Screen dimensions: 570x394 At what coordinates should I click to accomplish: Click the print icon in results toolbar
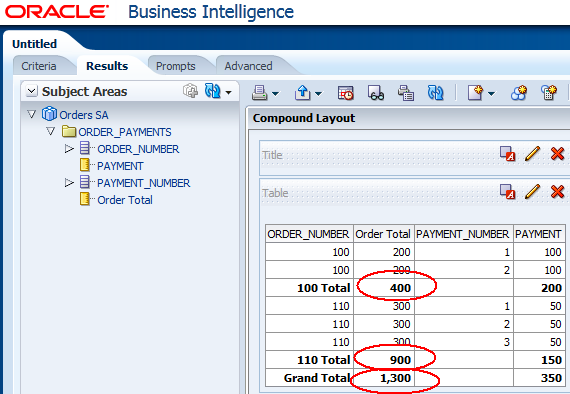260,93
